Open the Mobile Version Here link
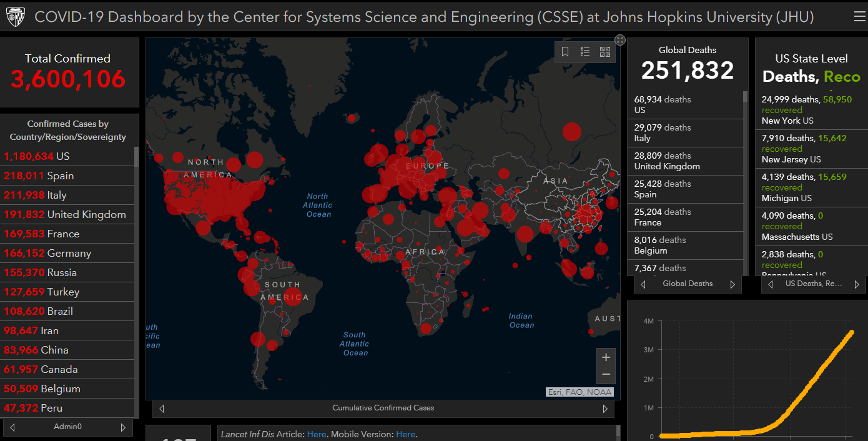 (406, 434)
